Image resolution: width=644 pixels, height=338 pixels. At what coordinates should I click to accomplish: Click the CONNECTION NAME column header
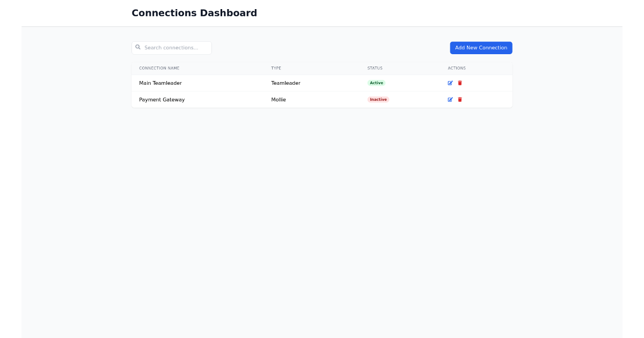point(159,68)
